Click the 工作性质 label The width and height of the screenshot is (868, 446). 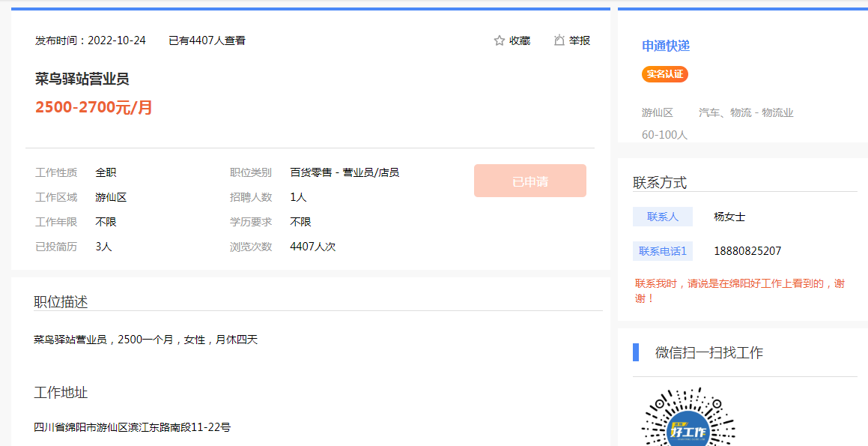[x=56, y=172]
